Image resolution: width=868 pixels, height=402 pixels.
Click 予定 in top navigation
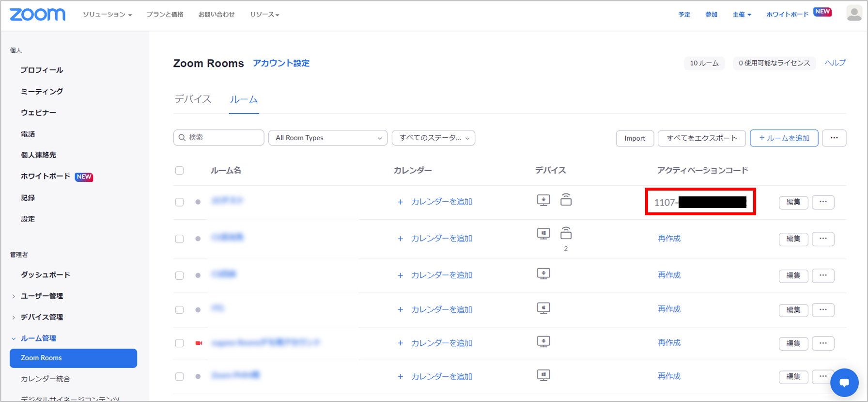684,15
